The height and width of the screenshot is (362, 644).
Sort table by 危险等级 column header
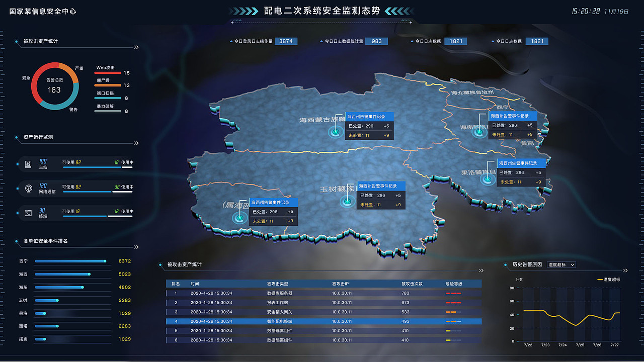[x=454, y=284]
